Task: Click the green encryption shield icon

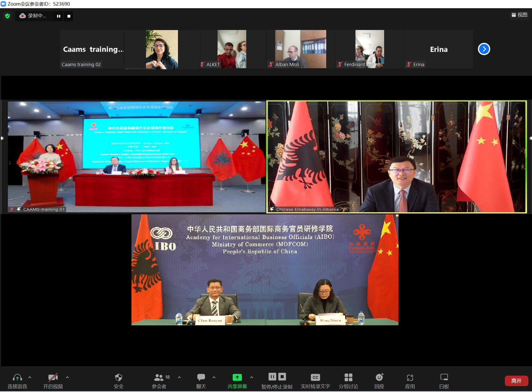Action: tap(7, 16)
